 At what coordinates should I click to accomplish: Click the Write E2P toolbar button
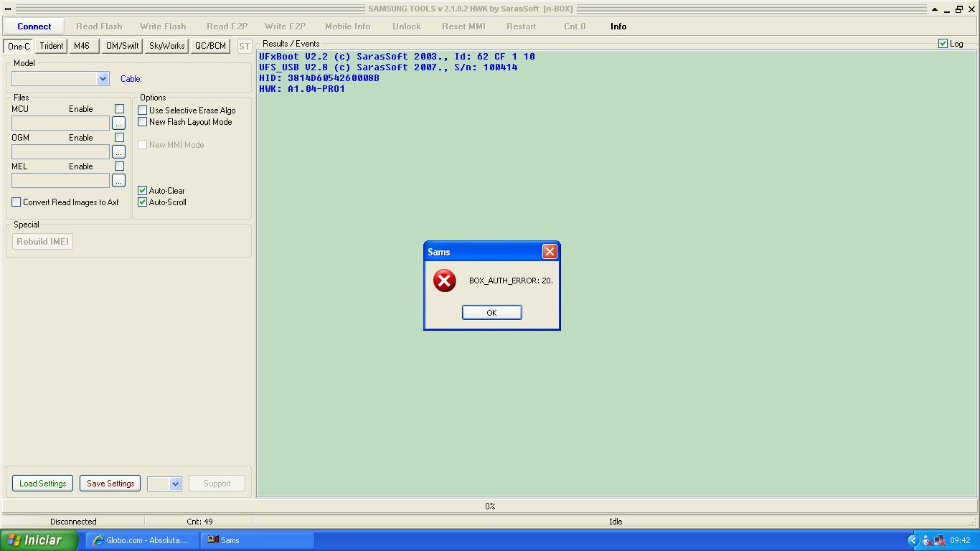pyautogui.click(x=285, y=27)
